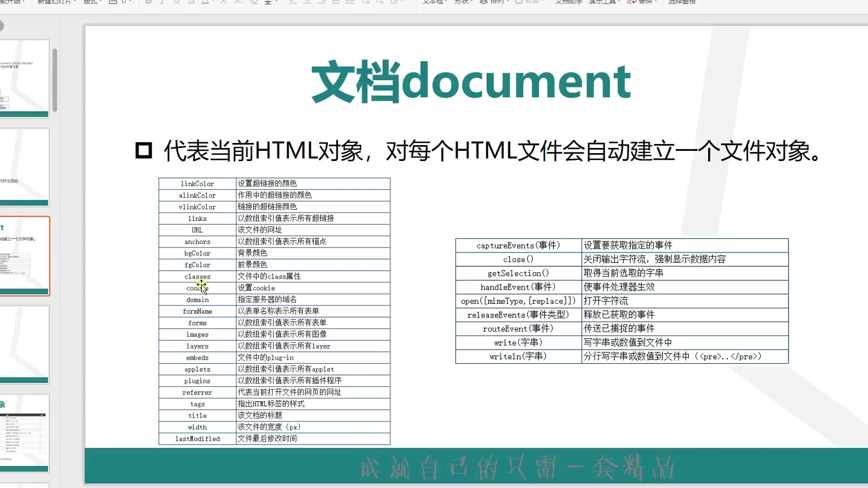Open the 新建幻灯片 dropdown
Viewport: 868px width, 488px height.
(57, 2)
